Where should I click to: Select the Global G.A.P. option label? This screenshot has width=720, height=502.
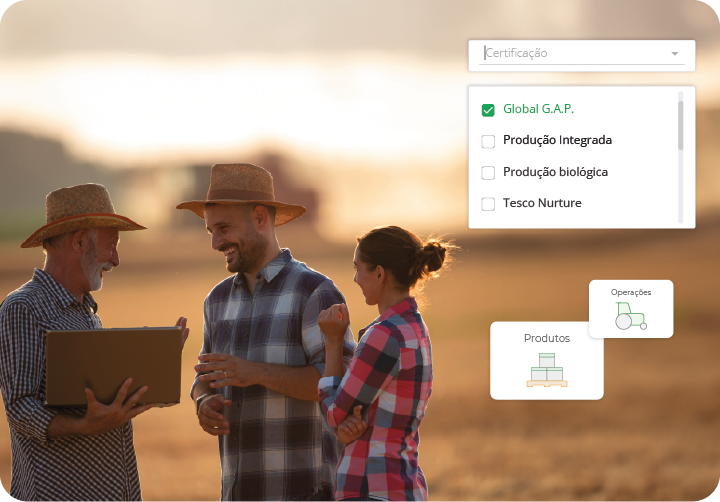[538, 109]
